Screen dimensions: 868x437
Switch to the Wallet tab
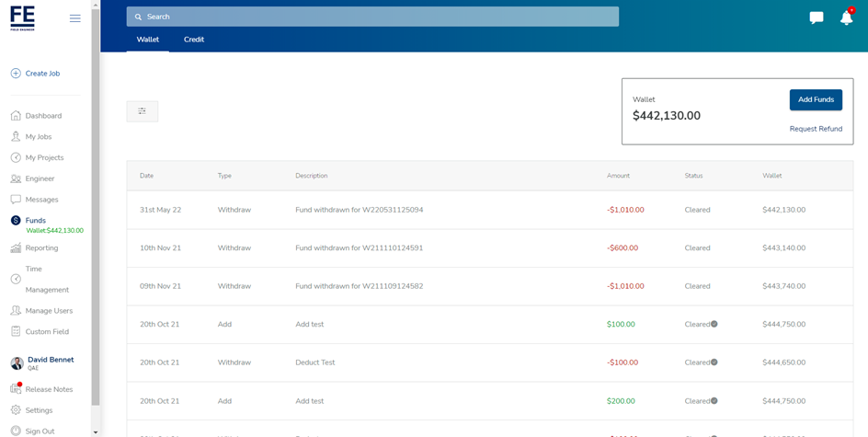coord(148,40)
